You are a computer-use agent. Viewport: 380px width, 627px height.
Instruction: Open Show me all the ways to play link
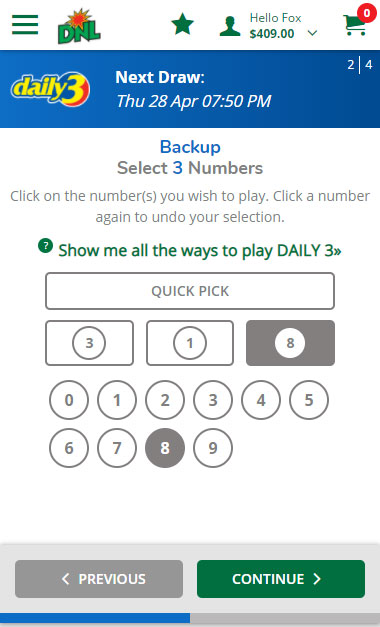(200, 251)
